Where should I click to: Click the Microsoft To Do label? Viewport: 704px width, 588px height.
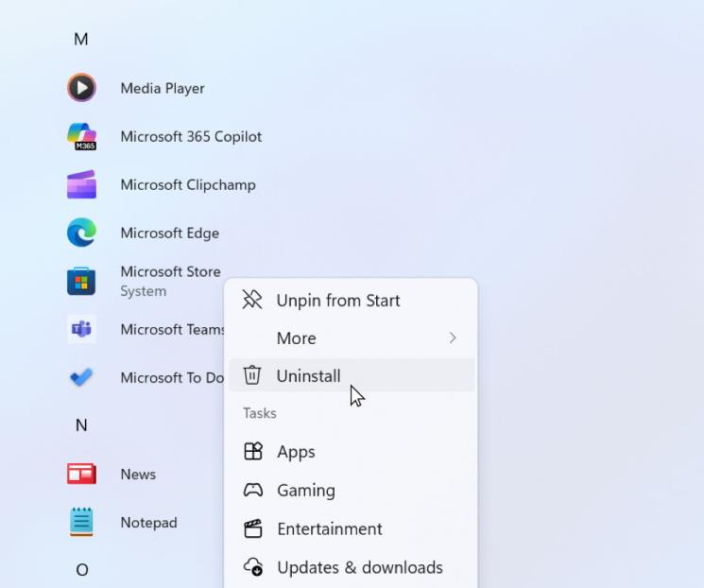(x=172, y=377)
